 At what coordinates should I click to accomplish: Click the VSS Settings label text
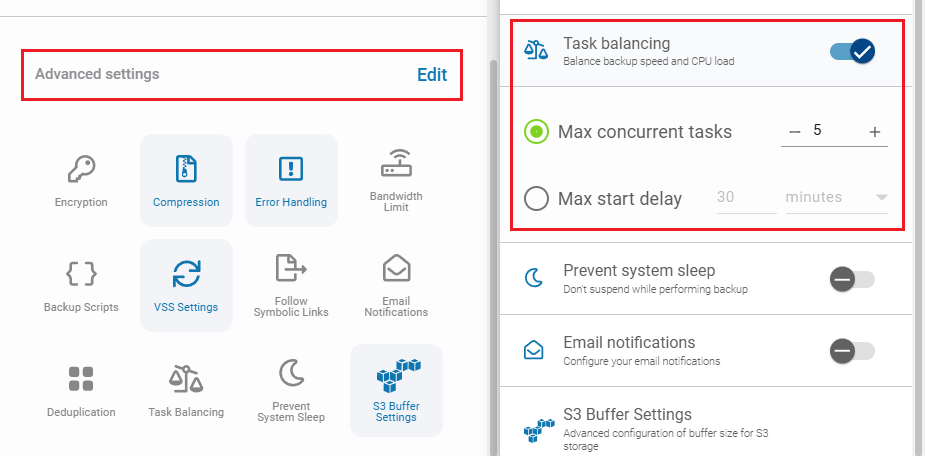(x=186, y=307)
